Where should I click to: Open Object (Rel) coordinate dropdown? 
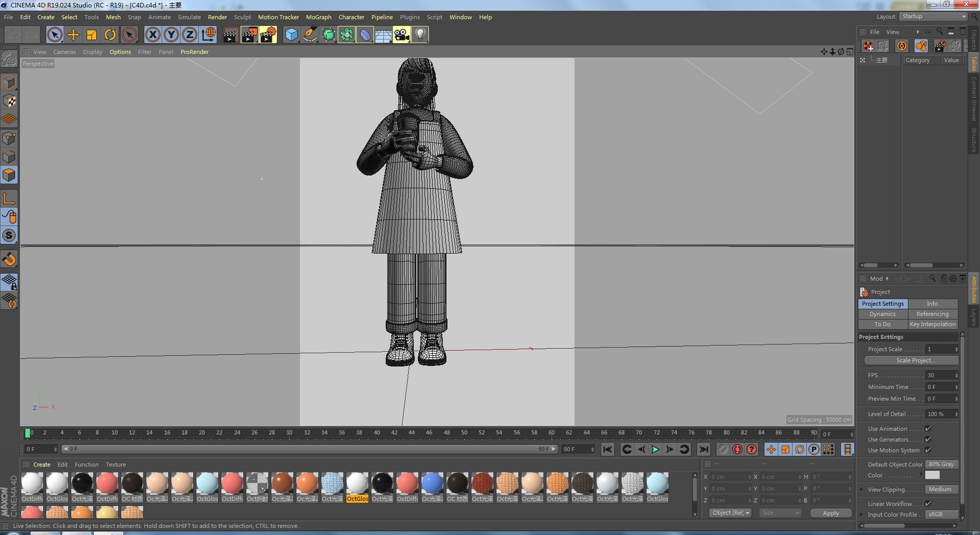pyautogui.click(x=730, y=513)
